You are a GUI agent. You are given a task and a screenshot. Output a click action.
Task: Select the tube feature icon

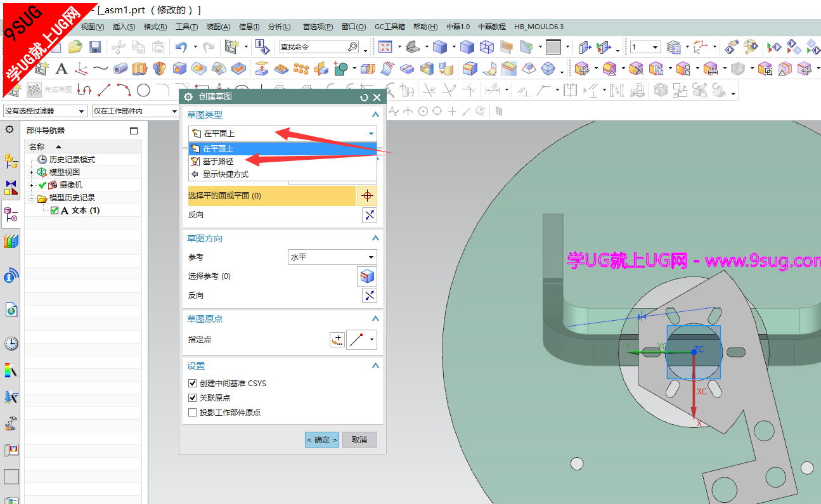[x=120, y=68]
